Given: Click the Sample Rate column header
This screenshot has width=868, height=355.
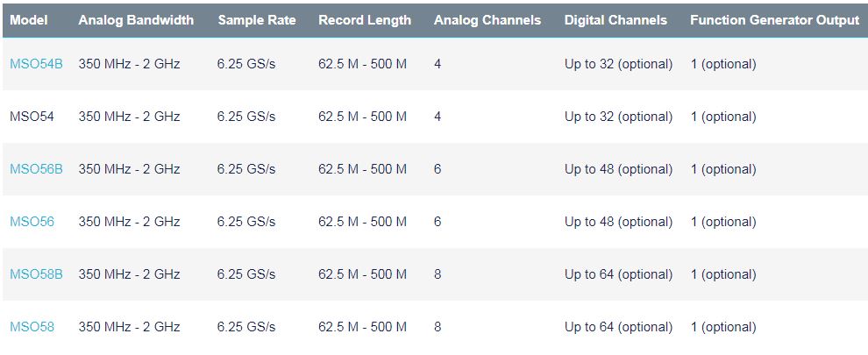Looking at the screenshot, I should coord(257,20).
